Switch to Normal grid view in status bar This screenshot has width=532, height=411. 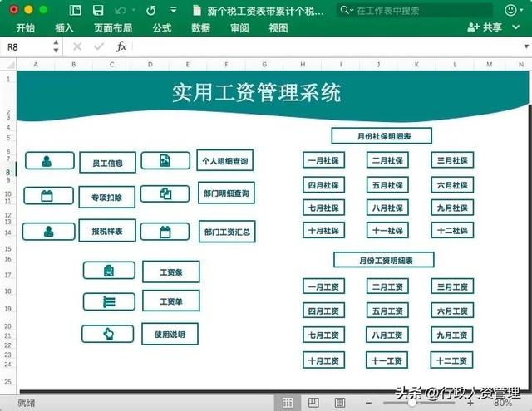[288, 402]
